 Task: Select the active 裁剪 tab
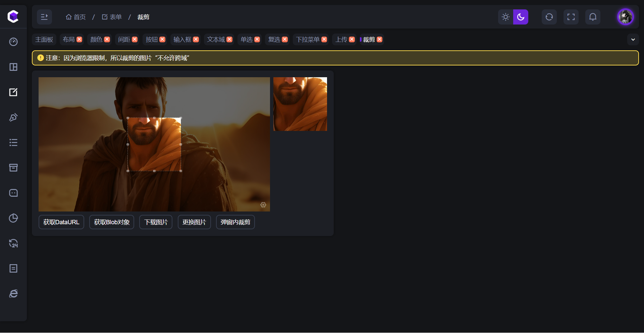pos(369,40)
